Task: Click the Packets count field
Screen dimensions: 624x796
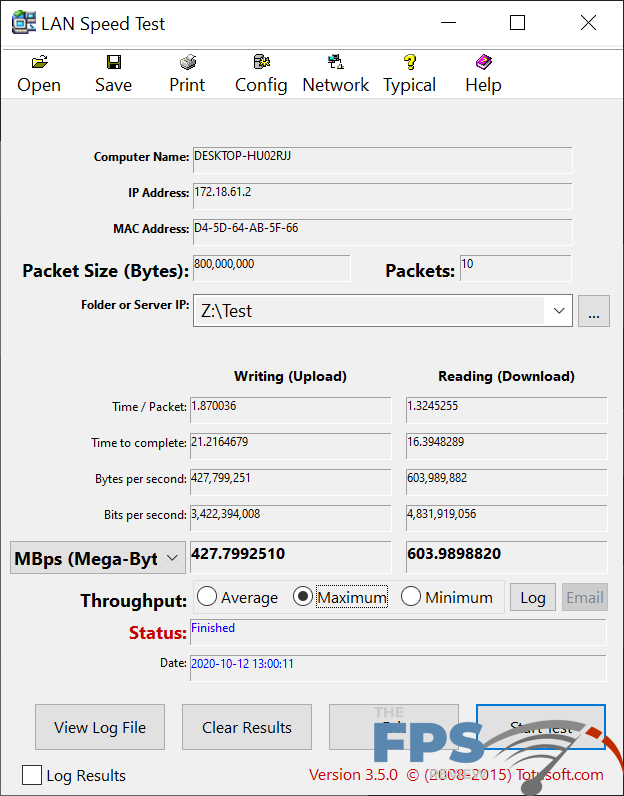Action: (515, 268)
